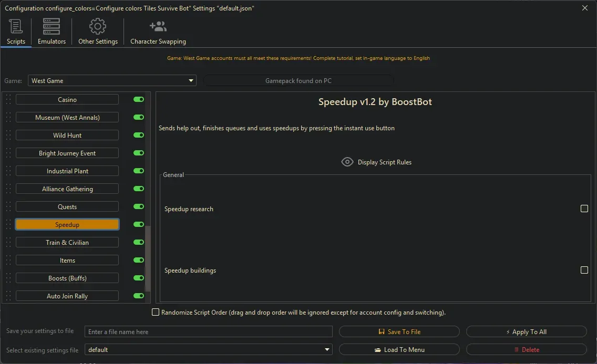Toggle off the Wild Hunt script

tap(139, 136)
